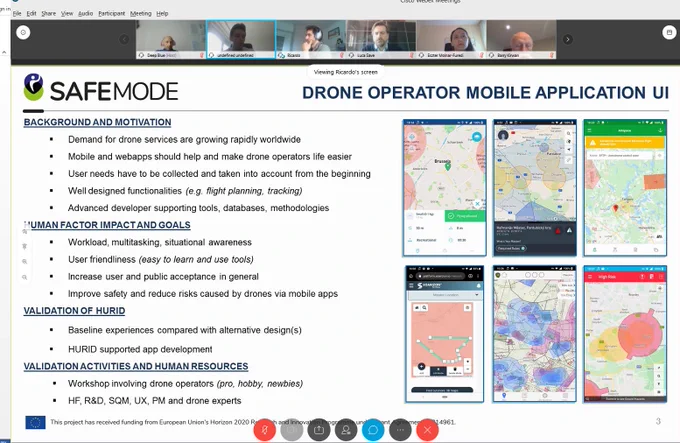Click 'Demand for drone services' bullet text

[x=184, y=140]
